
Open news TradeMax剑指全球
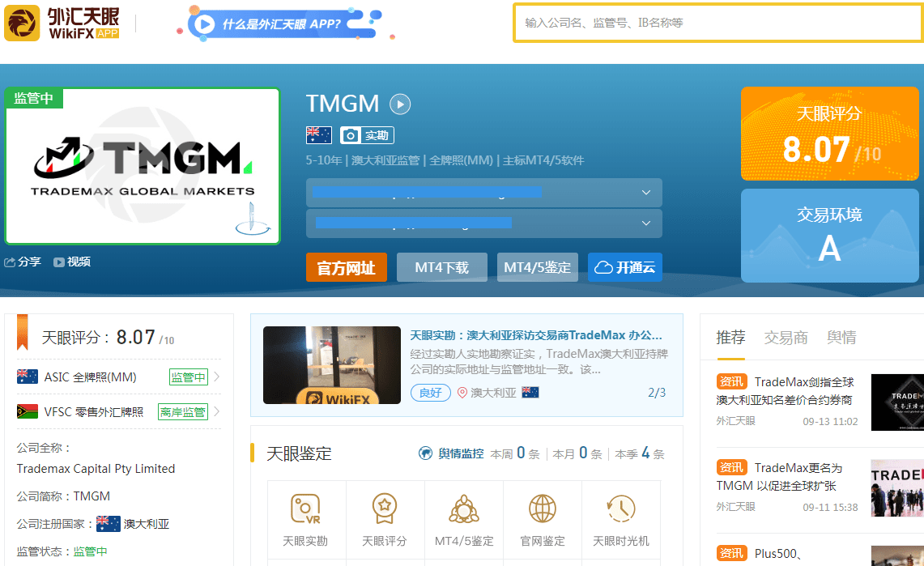pyautogui.click(x=786, y=391)
